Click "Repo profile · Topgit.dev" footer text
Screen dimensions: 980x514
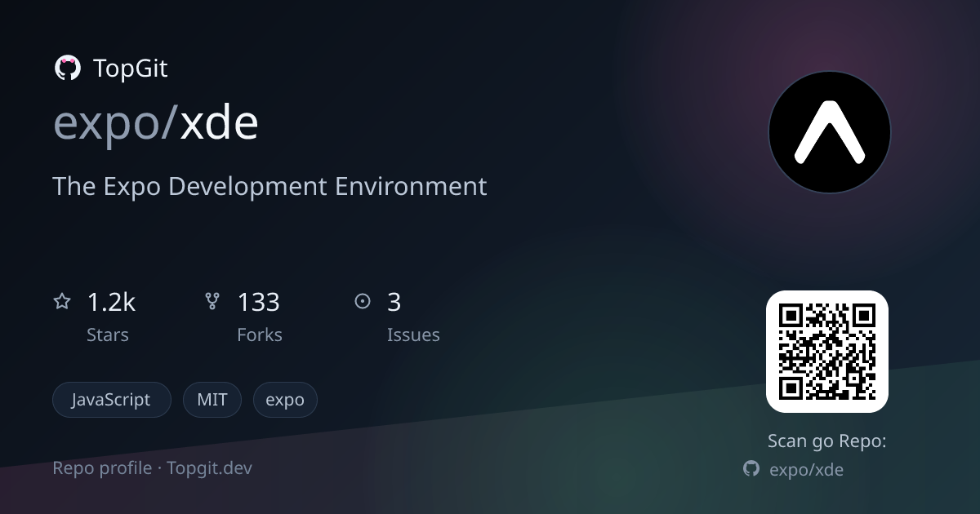click(153, 468)
